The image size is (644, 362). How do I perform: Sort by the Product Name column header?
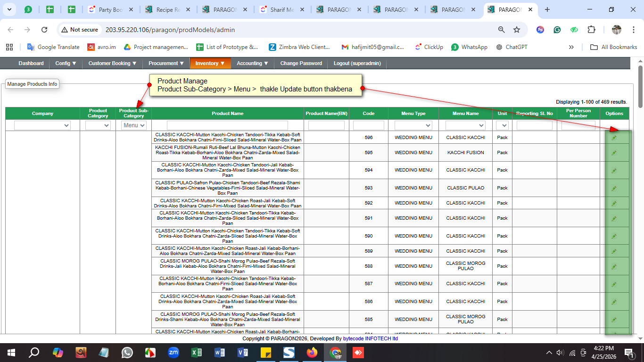[227, 114]
